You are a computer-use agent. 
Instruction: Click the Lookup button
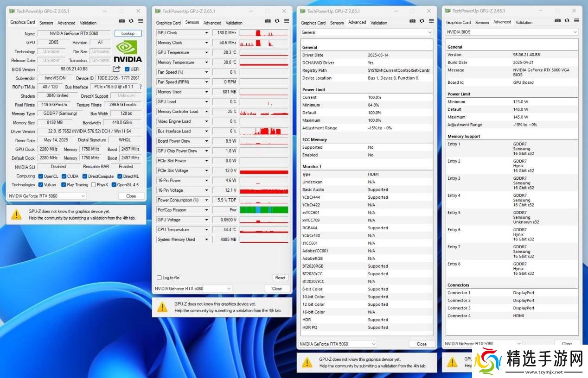click(x=128, y=33)
